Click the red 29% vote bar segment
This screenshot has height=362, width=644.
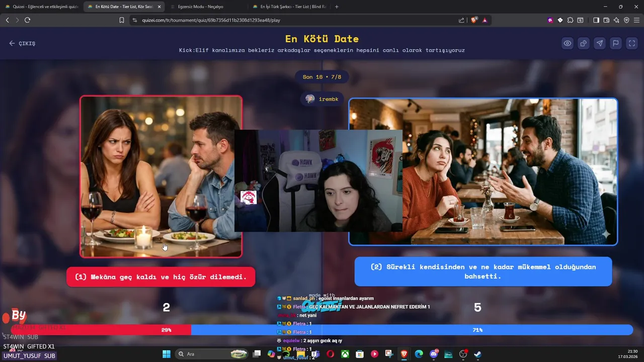101,330
